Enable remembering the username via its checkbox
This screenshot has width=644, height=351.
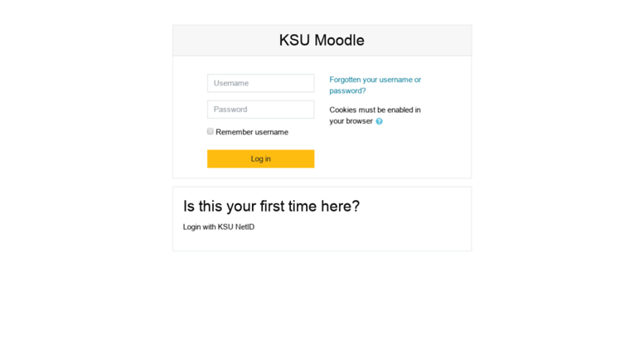click(211, 131)
